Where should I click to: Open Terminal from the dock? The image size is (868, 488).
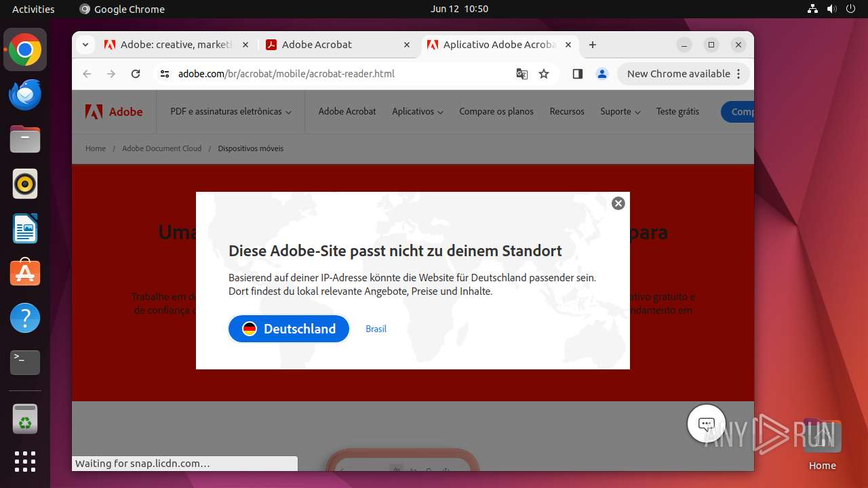25,363
